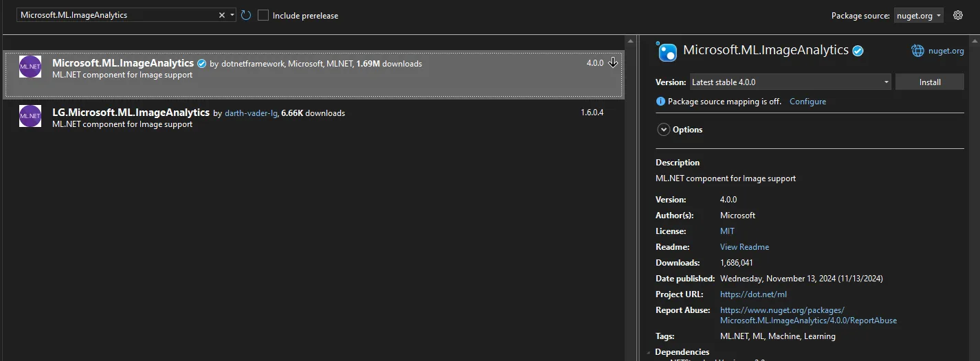Open NuGet settings gear icon
Screen dimensions: 980x361
pos(958,15)
